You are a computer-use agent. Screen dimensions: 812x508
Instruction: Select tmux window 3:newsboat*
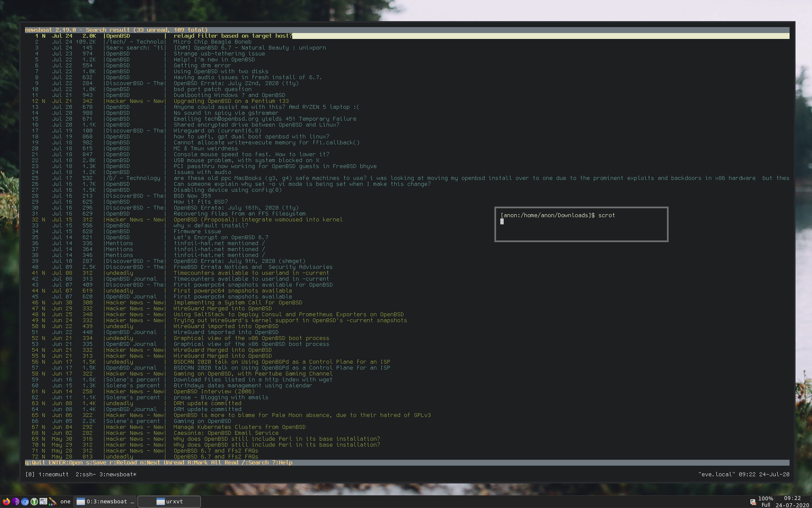[118, 475]
